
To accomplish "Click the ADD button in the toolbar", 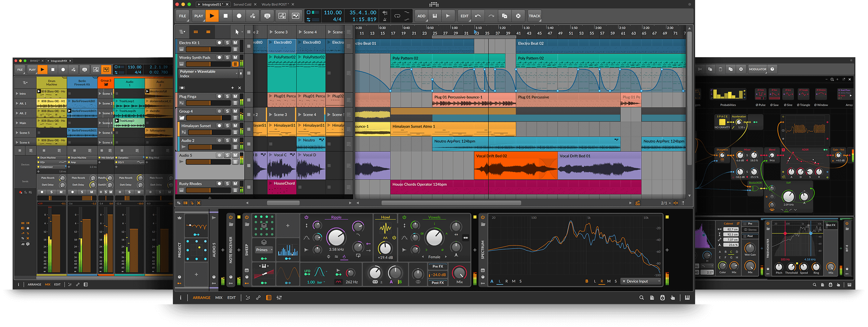I will click(x=421, y=16).
